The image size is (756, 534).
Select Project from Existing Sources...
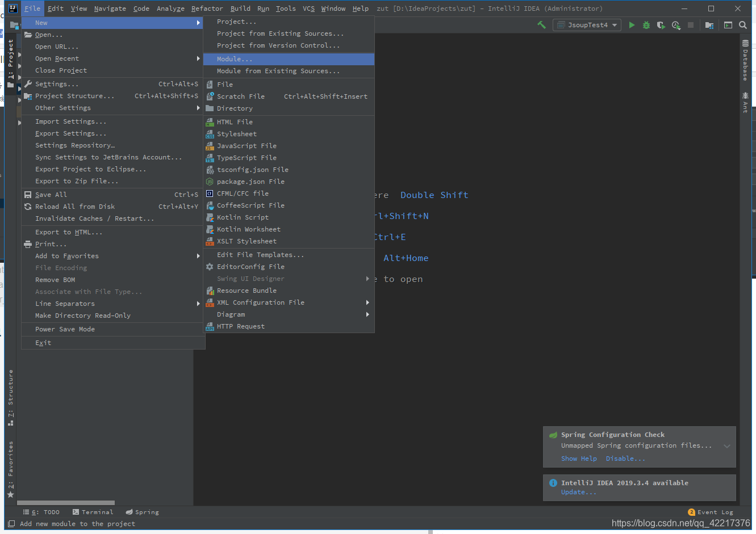click(289, 33)
